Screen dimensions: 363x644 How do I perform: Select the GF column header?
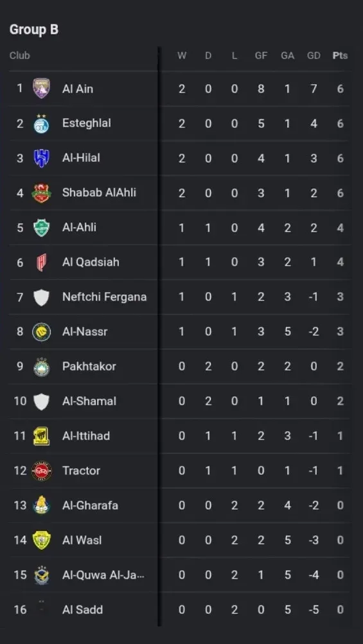click(261, 55)
